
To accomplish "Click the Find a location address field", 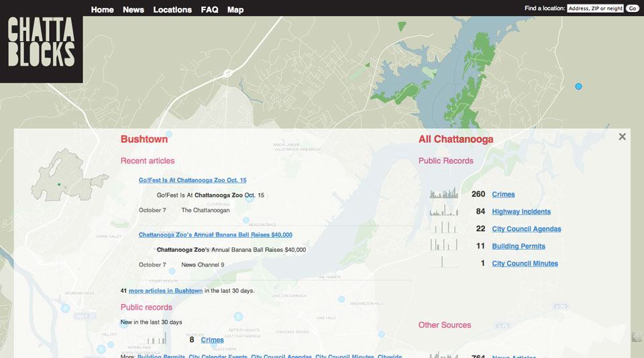I will pos(595,8).
